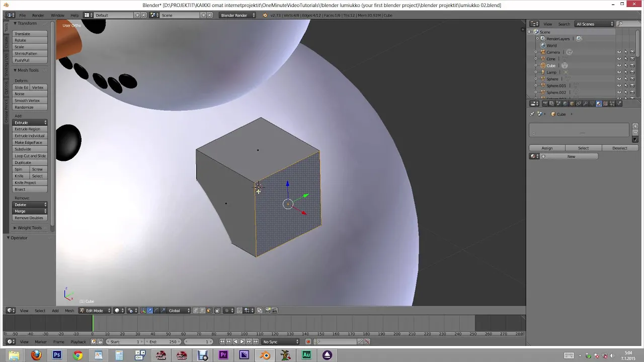Switch to face select mode
644x362 pixels.
[209, 311]
